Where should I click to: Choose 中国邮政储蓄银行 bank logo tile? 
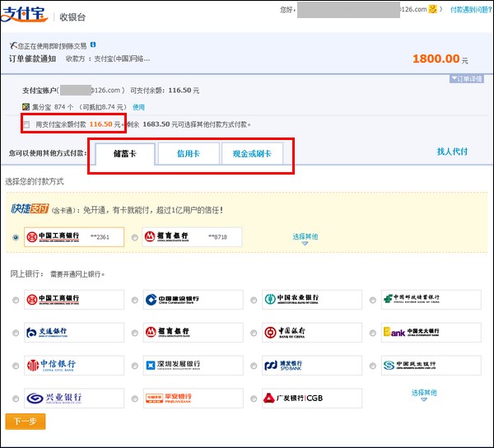431,300
